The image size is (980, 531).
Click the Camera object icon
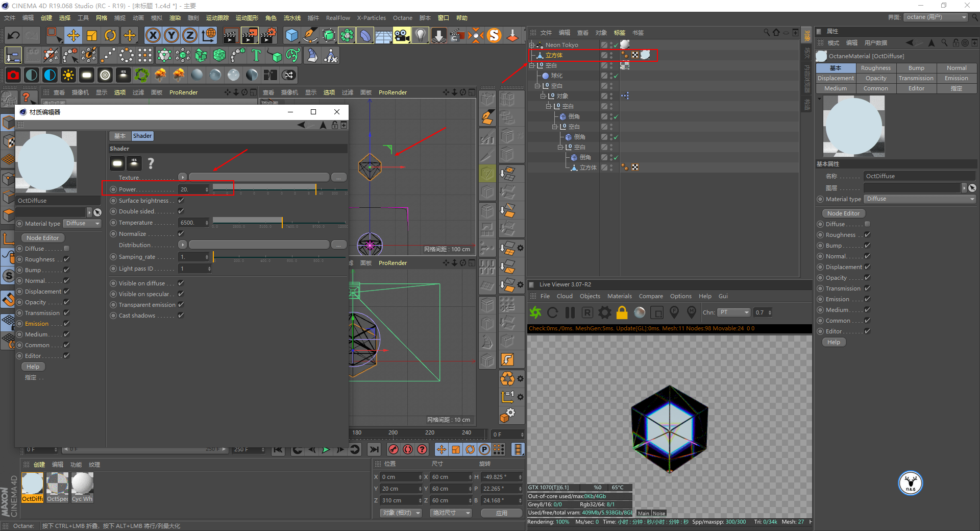402,35
